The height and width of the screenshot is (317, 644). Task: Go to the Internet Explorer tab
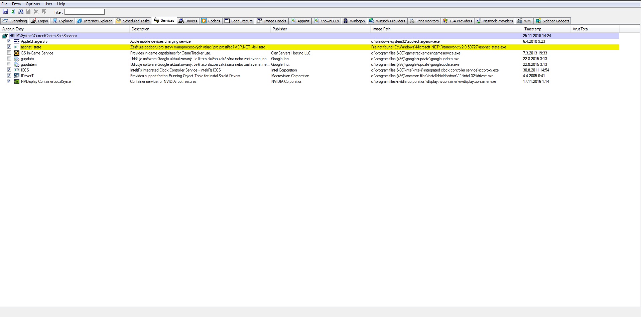pyautogui.click(x=94, y=21)
